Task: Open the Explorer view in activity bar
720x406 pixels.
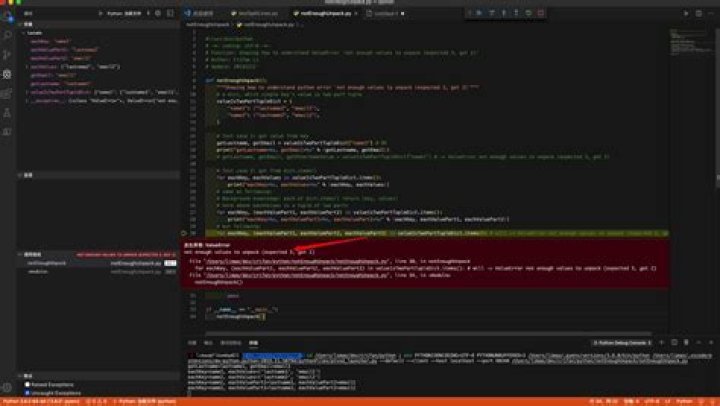Action: pyautogui.click(x=7, y=17)
